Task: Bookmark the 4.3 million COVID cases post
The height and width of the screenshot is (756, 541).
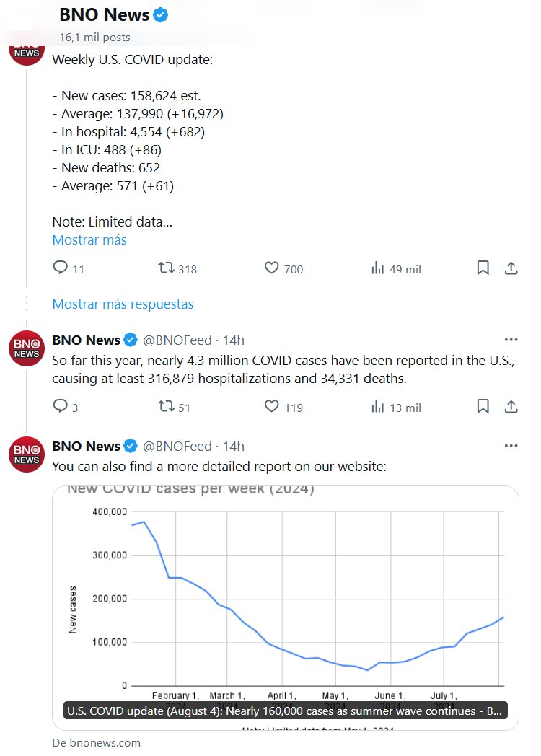Action: point(483,407)
